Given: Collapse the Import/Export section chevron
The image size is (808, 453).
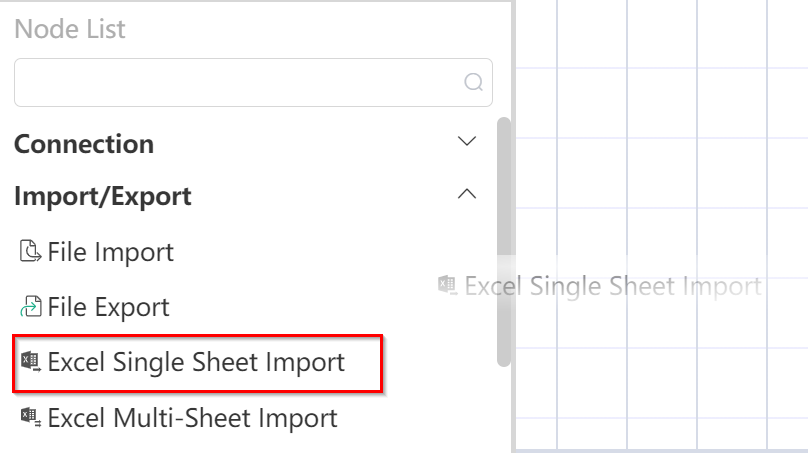Looking at the screenshot, I should coord(467,195).
